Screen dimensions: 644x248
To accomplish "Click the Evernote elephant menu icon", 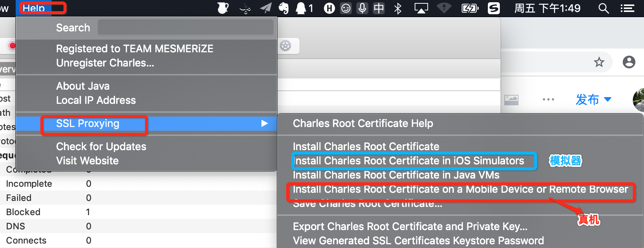I will 284,8.
